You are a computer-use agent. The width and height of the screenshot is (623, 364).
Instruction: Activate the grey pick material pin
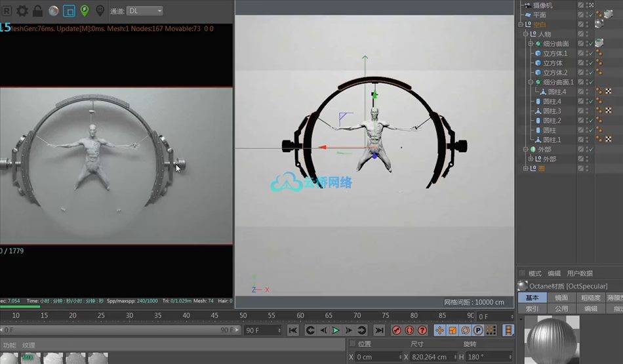click(100, 10)
